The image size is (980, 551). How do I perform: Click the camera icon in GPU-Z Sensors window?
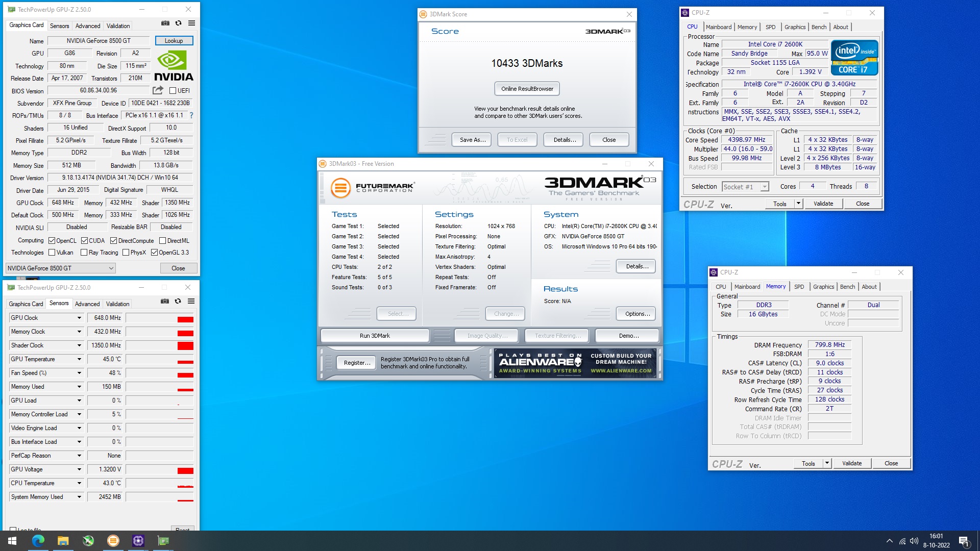pos(164,301)
